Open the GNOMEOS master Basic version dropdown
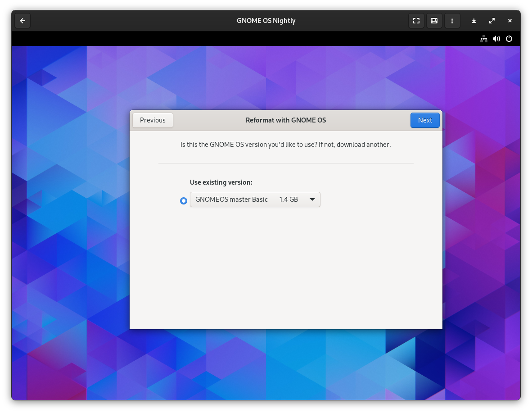 (x=255, y=200)
